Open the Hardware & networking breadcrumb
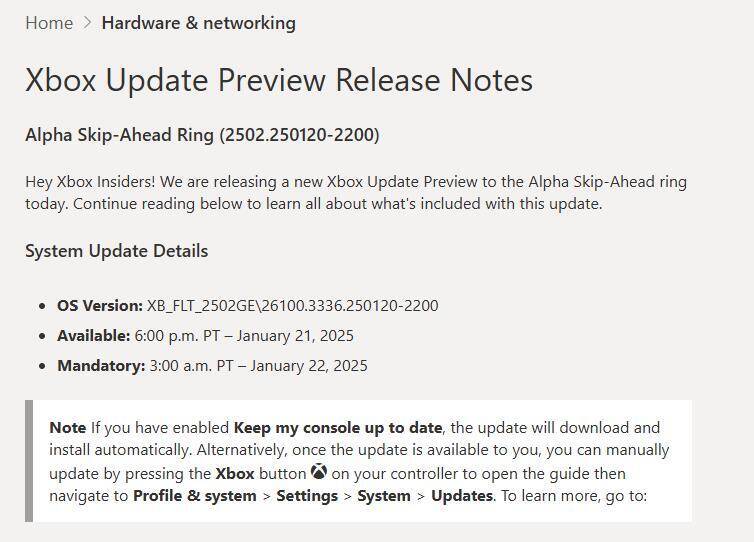 (198, 23)
